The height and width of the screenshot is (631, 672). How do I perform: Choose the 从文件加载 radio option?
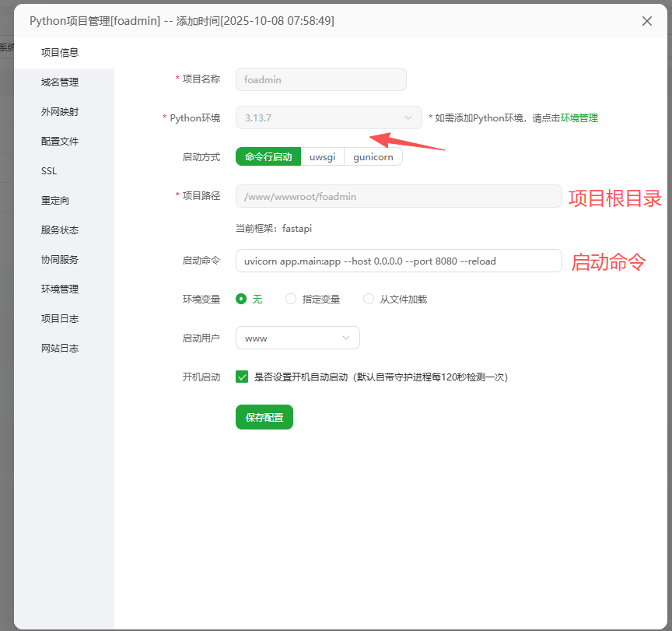coord(369,299)
